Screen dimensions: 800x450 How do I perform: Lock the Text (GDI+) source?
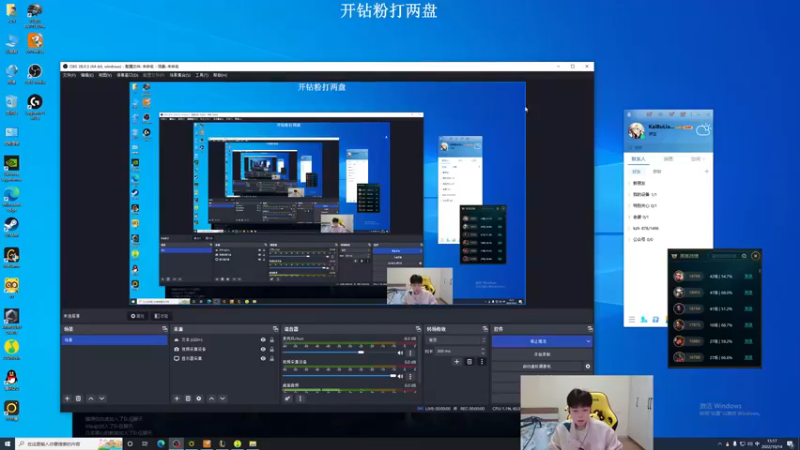(x=272, y=340)
